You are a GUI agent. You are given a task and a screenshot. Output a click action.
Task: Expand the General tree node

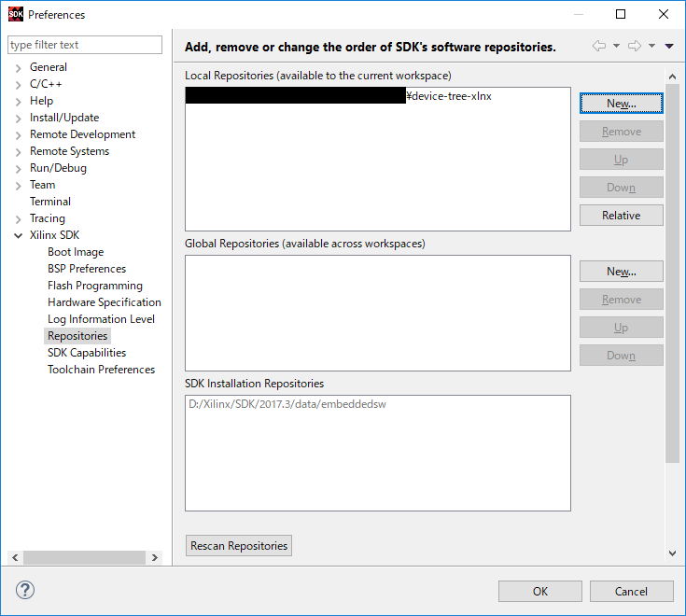pos(18,68)
